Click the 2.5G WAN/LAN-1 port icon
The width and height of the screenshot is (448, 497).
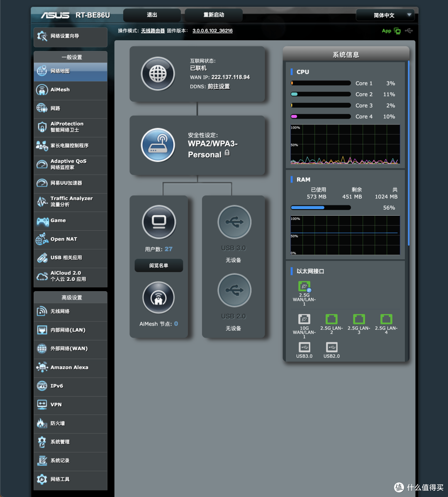click(x=304, y=287)
